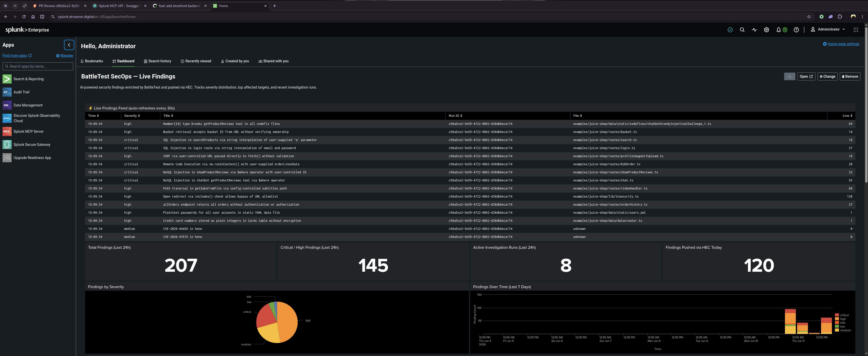This screenshot has height=356, width=868.
Task: Open the settings gear in the top bar
Action: pyautogui.click(x=766, y=30)
